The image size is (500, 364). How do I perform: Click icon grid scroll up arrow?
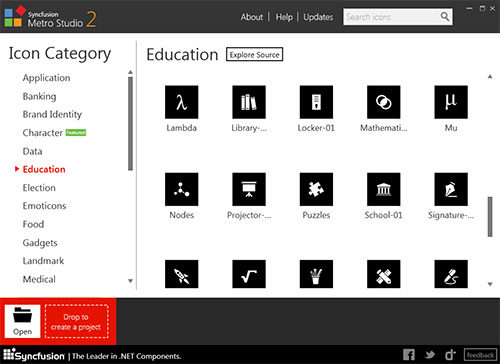click(x=490, y=77)
